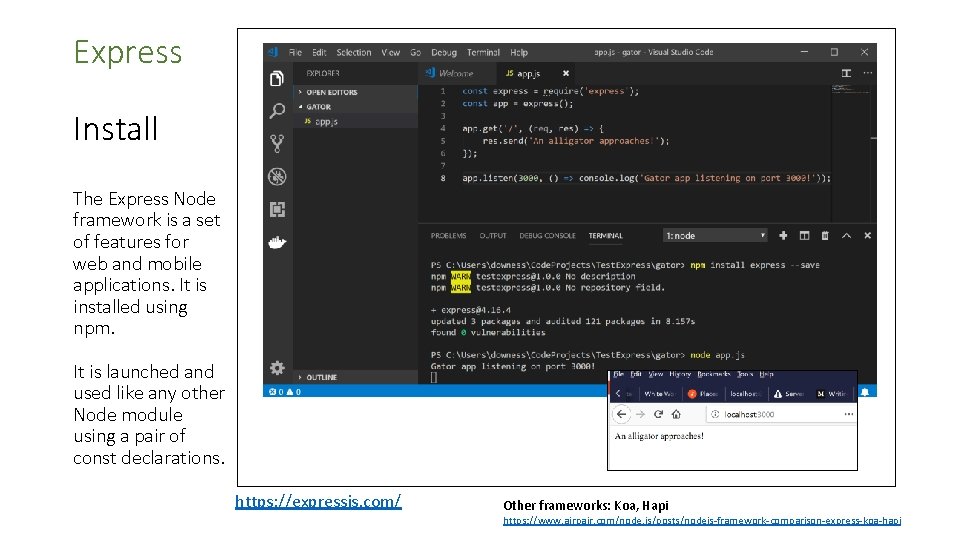Close the terminal panel with X
960x540 pixels.
tap(868, 235)
